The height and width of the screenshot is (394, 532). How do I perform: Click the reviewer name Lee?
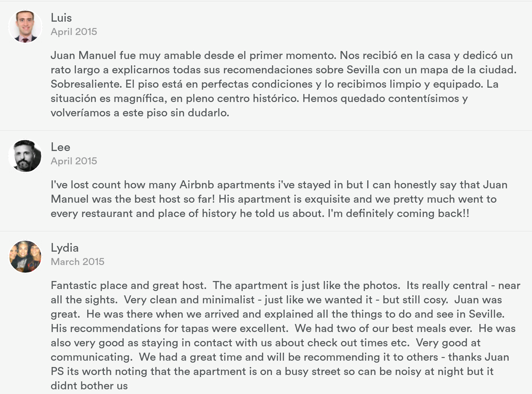coord(60,147)
